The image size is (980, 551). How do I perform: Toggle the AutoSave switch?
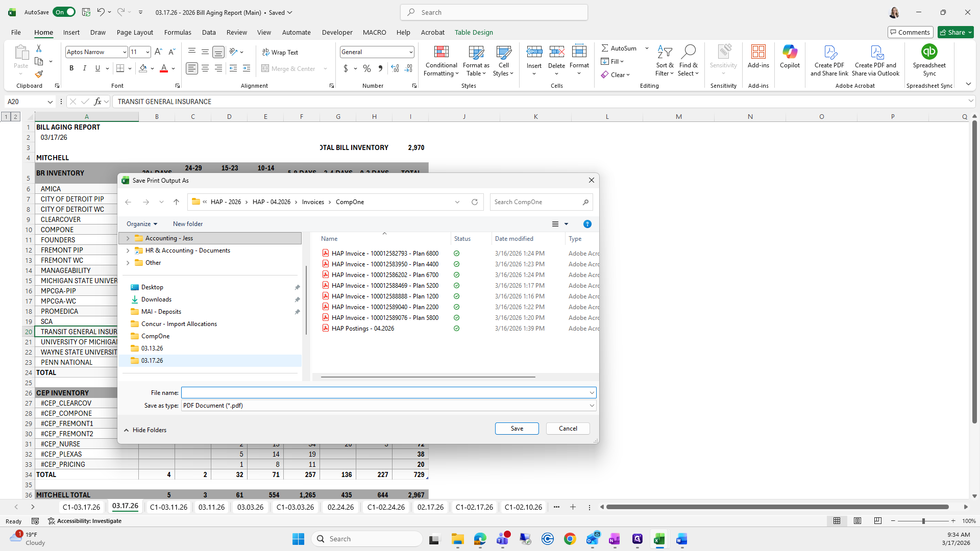(x=64, y=12)
